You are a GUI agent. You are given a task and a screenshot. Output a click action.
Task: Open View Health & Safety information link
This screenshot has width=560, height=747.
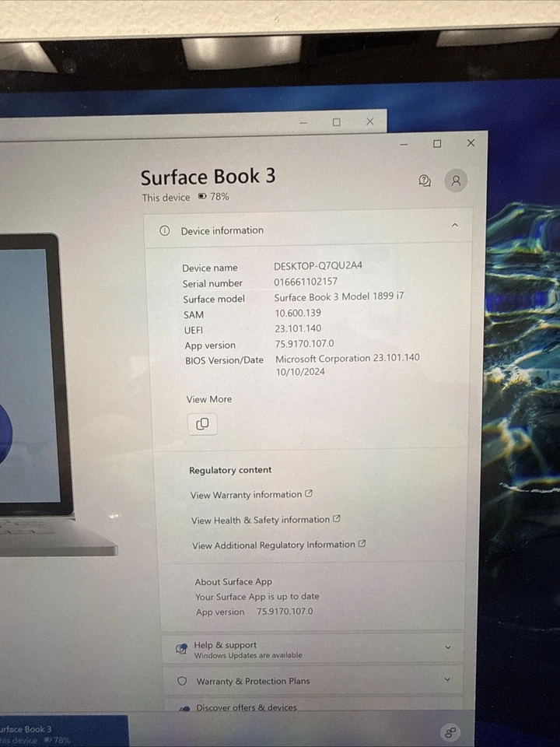(x=266, y=520)
